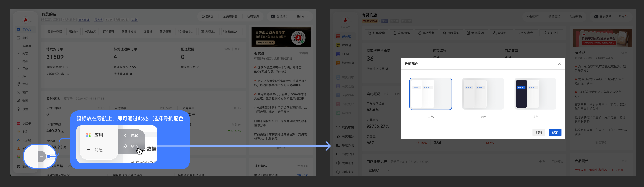Open the Shine account dropdown
The image size is (644, 187).
302,17
